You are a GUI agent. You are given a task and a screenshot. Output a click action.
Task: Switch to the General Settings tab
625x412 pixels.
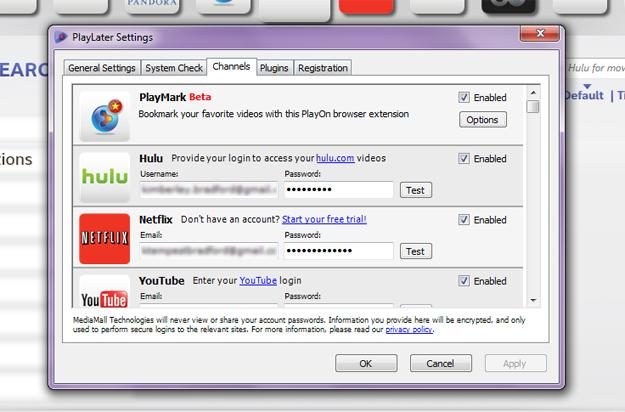(x=102, y=68)
